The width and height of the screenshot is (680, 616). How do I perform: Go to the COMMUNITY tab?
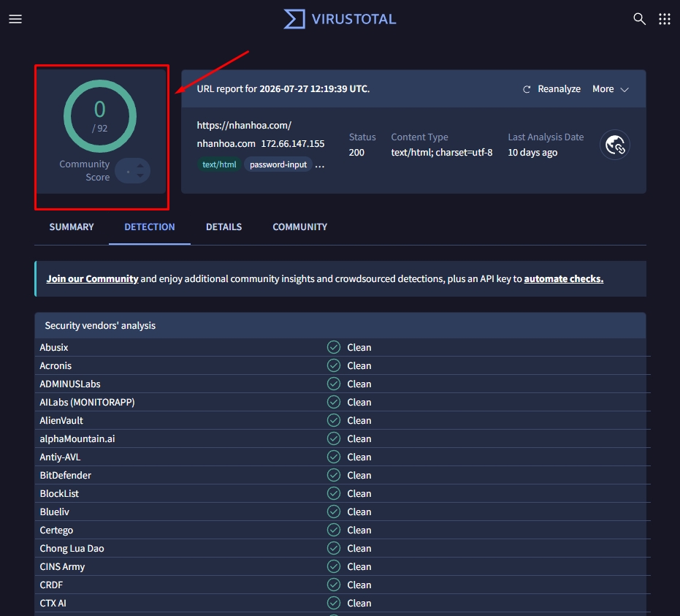299,227
